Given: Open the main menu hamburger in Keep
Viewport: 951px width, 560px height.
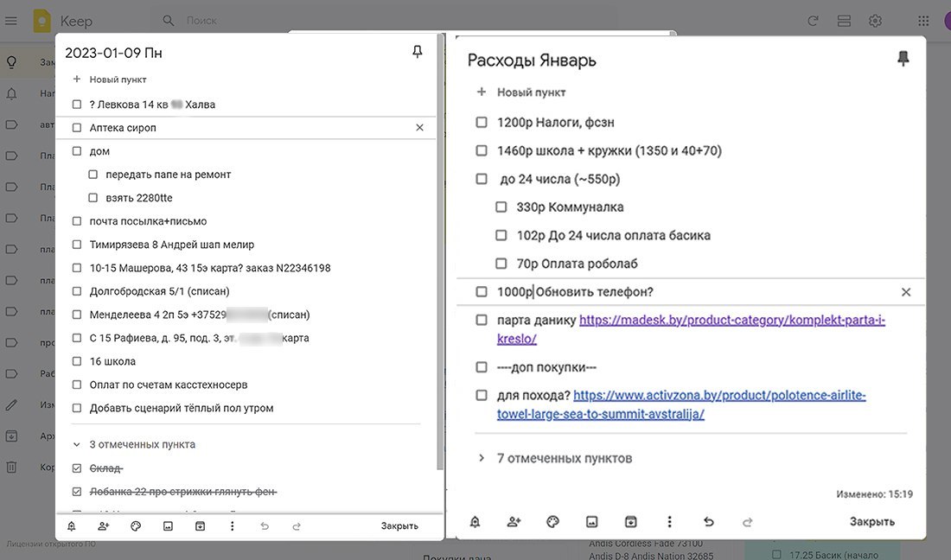Looking at the screenshot, I should point(11,21).
